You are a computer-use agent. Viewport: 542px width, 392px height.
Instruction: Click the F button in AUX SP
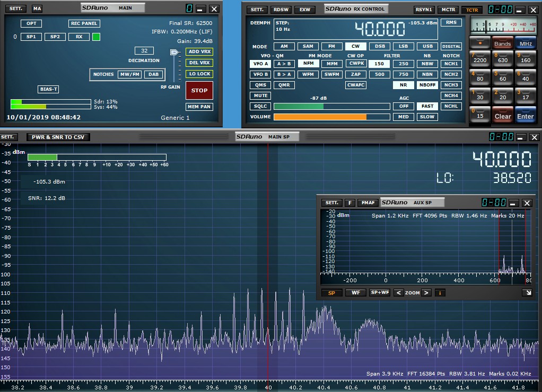[350, 203]
